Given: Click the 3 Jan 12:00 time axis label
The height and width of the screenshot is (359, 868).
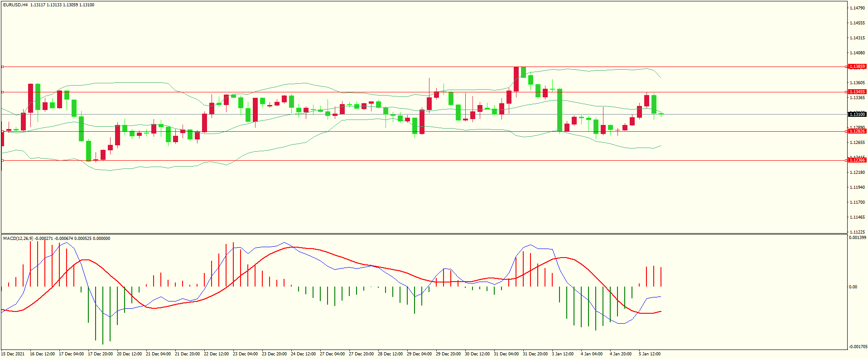Looking at the screenshot, I should [562, 354].
